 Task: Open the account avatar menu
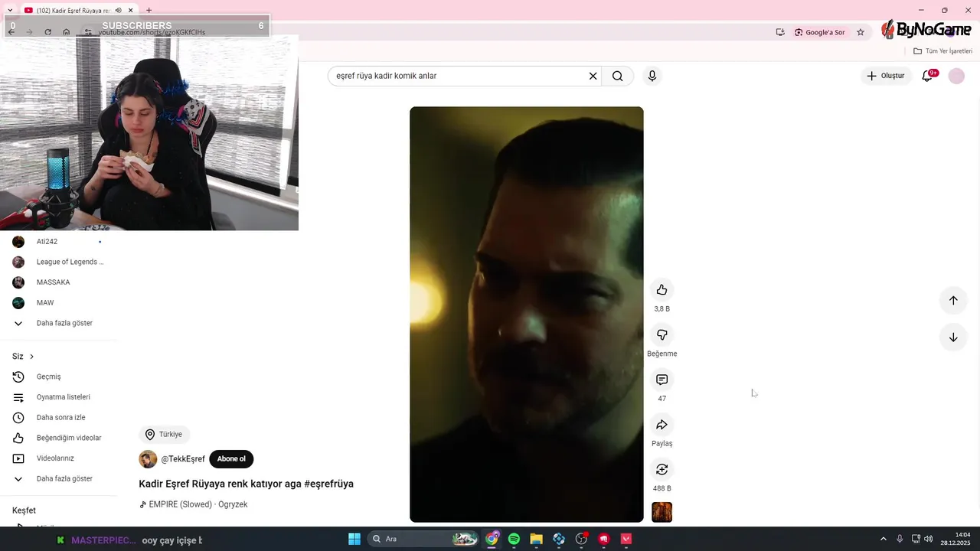coord(956,76)
